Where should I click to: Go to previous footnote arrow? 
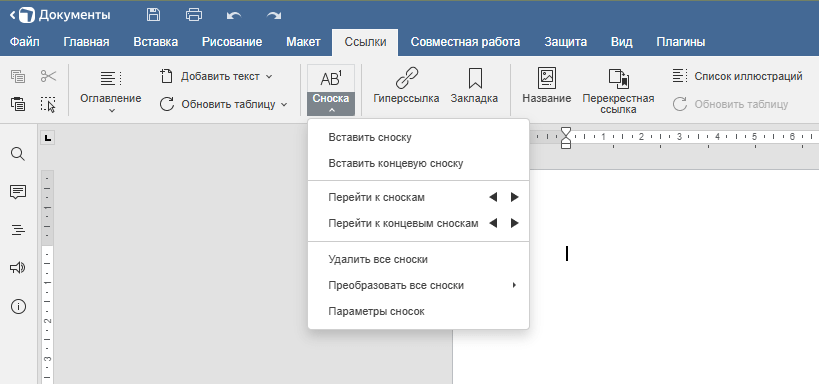[x=493, y=197]
